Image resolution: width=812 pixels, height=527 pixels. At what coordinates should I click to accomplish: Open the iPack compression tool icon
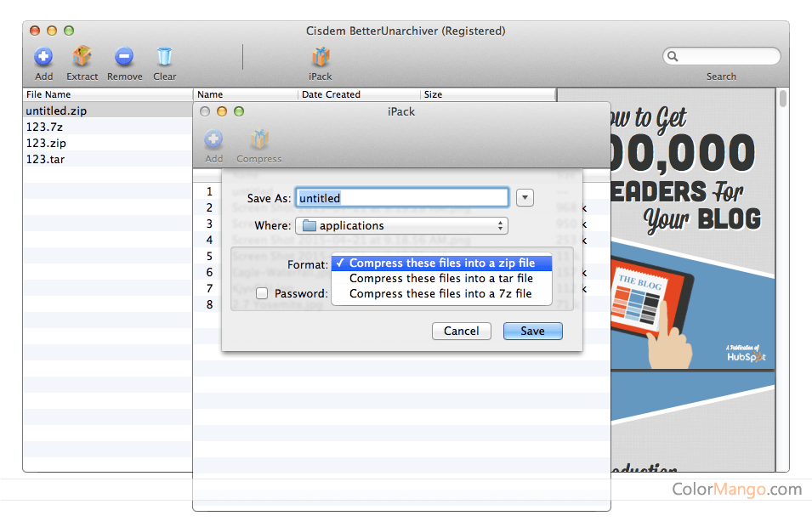tap(321, 59)
